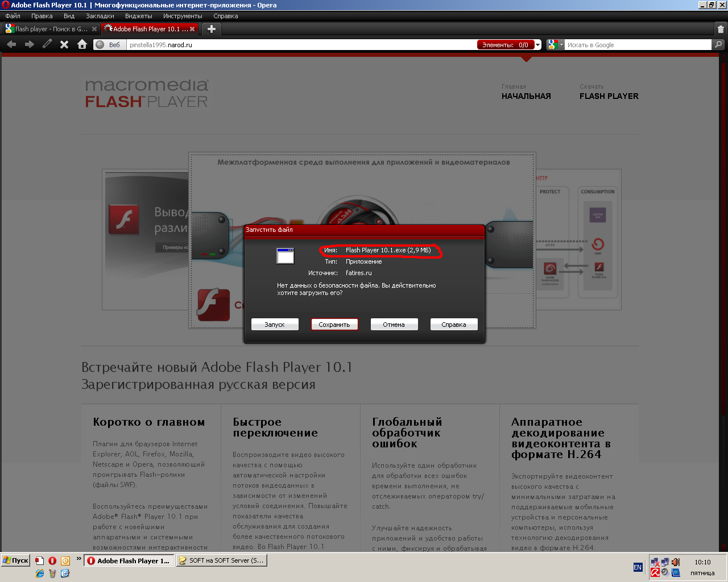Click the Back navigation arrow
The width and height of the screenshot is (728, 582).
pyautogui.click(x=11, y=44)
